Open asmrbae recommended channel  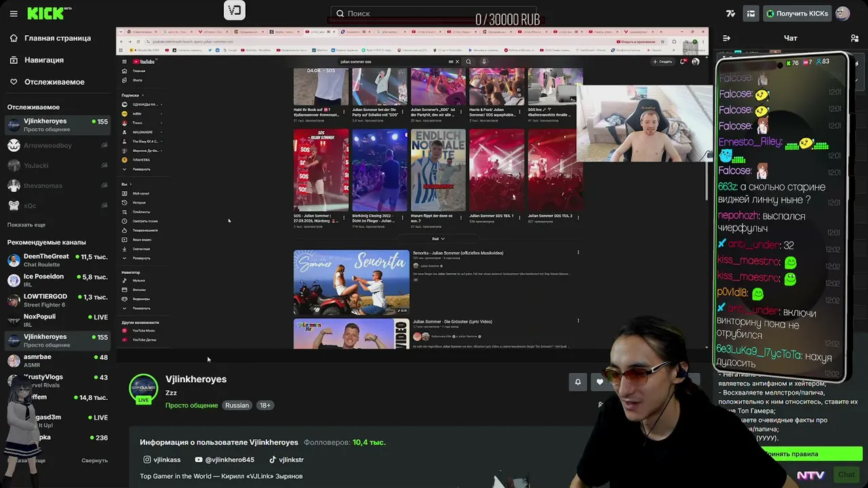(x=57, y=361)
